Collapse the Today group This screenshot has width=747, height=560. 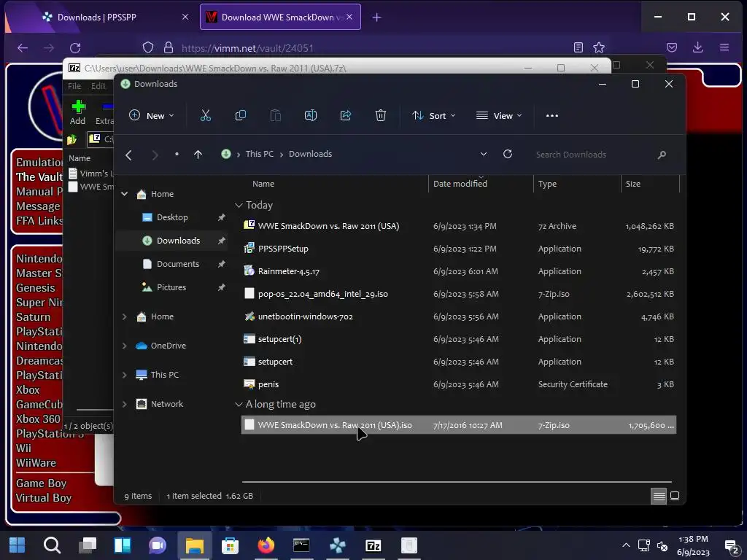(239, 205)
